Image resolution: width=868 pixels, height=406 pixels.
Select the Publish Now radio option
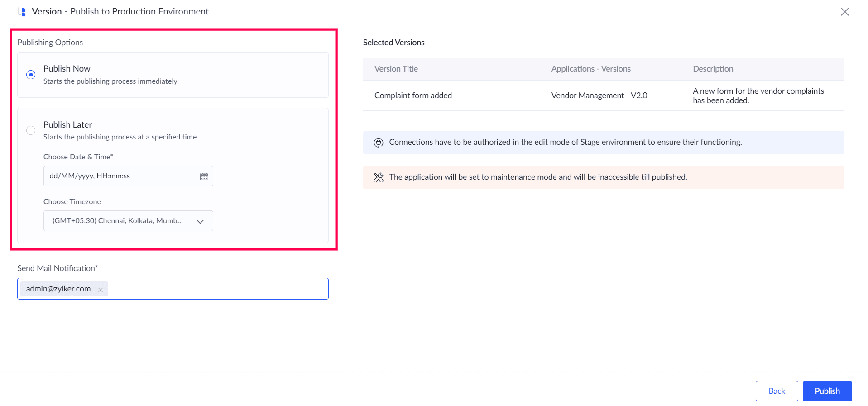[x=31, y=75]
